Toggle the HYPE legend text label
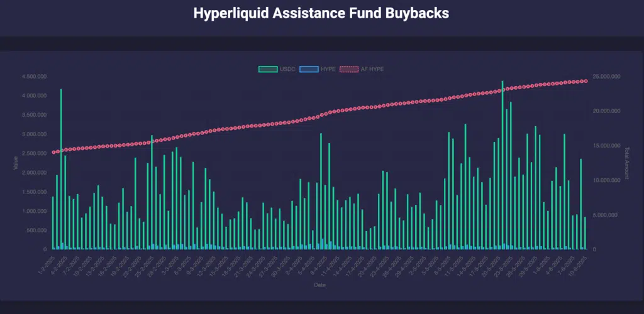The width and height of the screenshot is (644, 314). click(328, 68)
